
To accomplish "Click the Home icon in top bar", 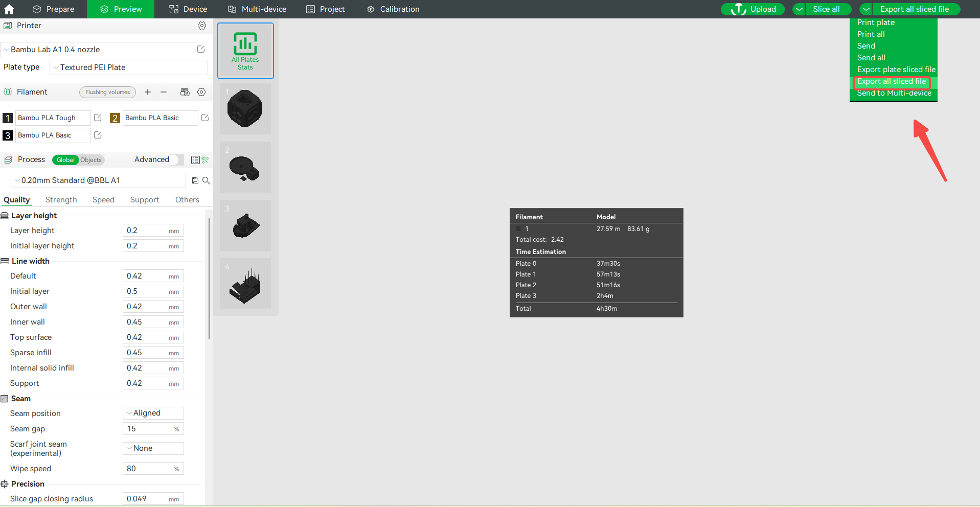I will pyautogui.click(x=9, y=9).
